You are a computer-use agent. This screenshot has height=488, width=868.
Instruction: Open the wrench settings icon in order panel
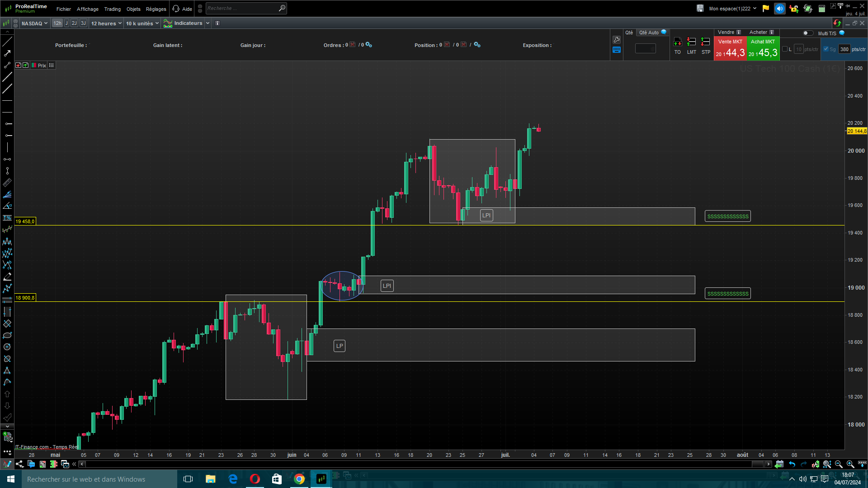(617, 40)
